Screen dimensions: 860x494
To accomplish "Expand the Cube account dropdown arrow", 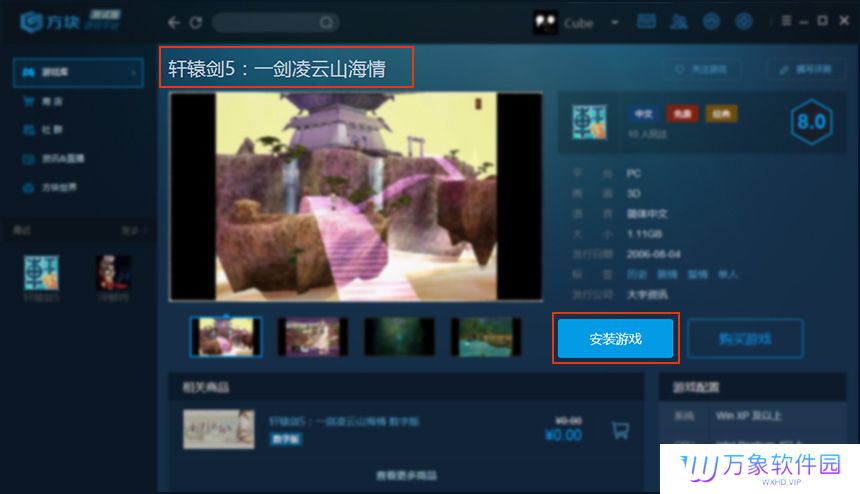I will pos(615,23).
